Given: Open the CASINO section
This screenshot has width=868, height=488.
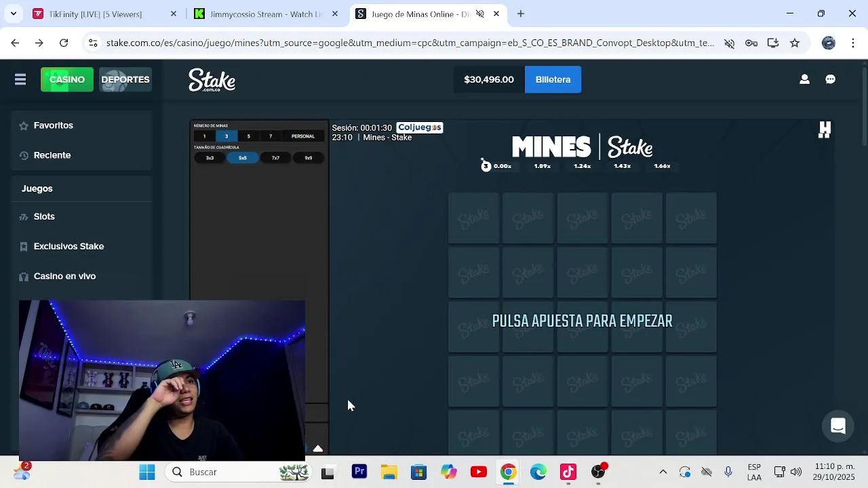Looking at the screenshot, I should (67, 79).
